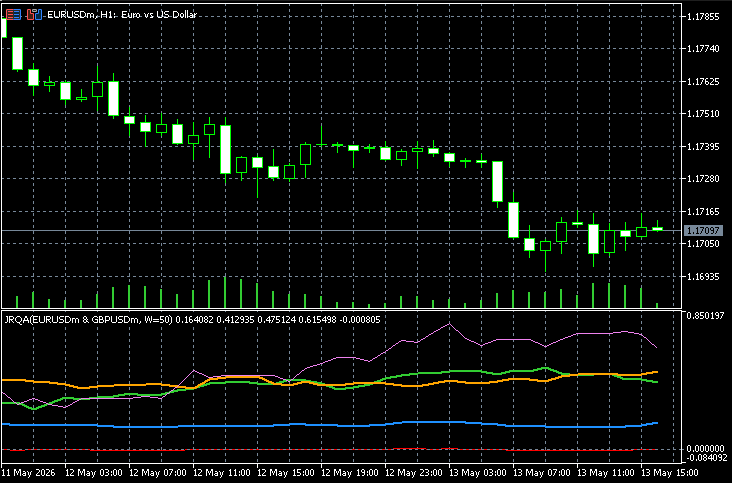732x483 pixels.
Task: Click price level 1.17050 on the axis
Action: (x=704, y=244)
